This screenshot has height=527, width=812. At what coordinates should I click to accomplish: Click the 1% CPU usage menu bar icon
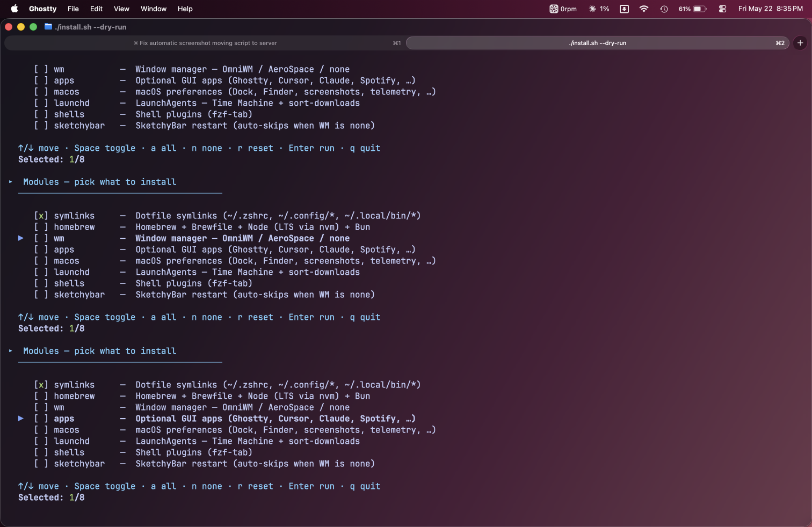599,9
